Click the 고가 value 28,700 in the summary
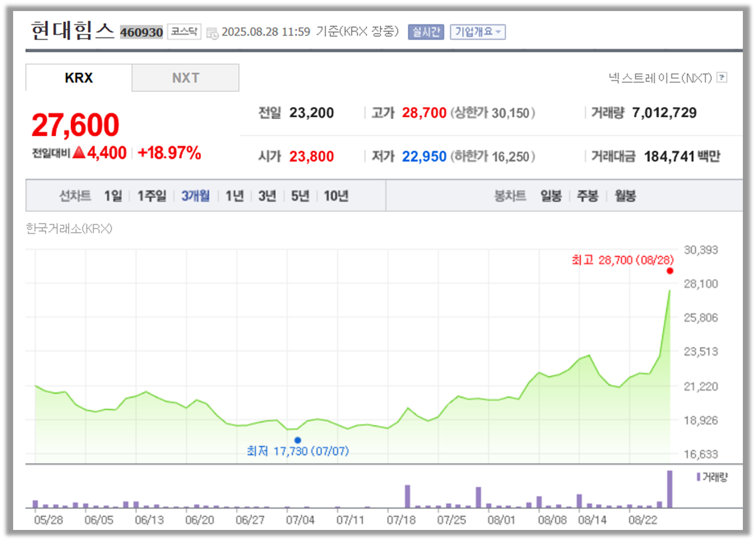756x541 pixels. [424, 113]
